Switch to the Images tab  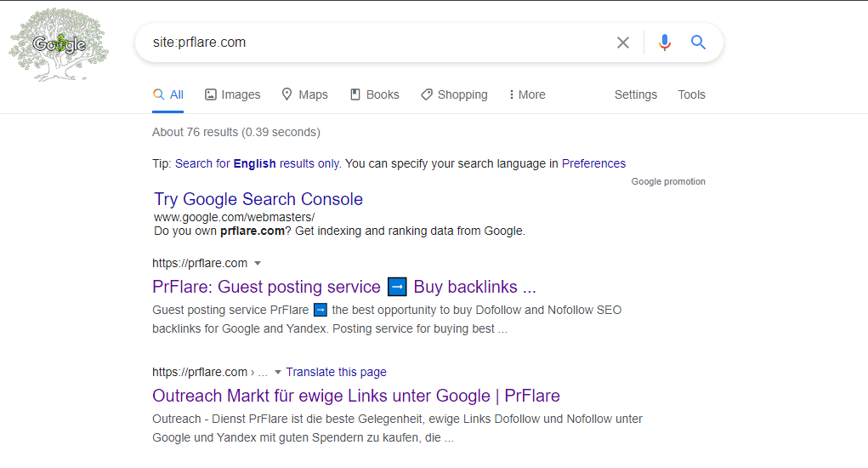(232, 94)
